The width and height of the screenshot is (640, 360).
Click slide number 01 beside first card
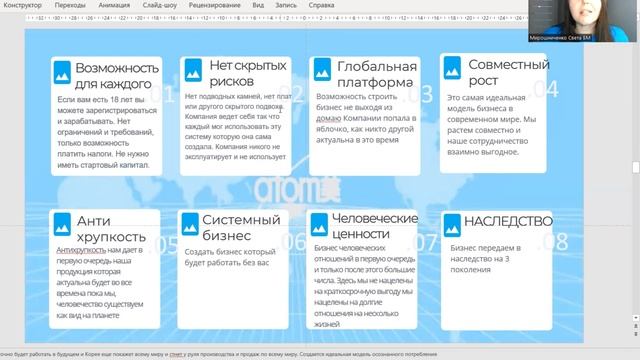(x=162, y=94)
